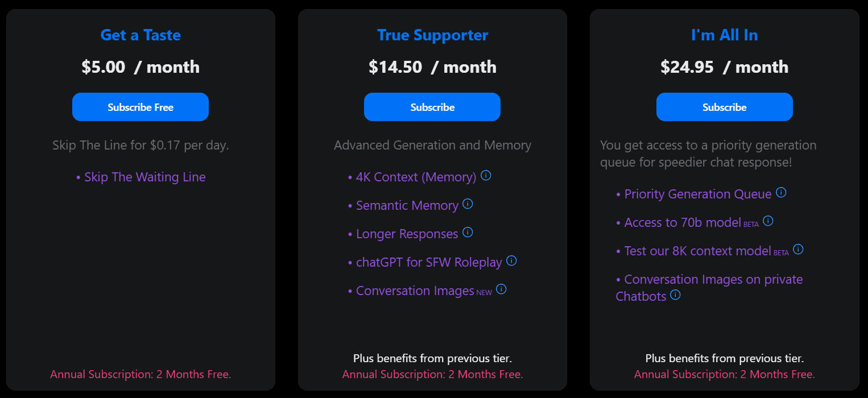Viewport: 868px width, 398px height.
Task: Click info icon next to Access to 70b model
Action: pos(768,221)
